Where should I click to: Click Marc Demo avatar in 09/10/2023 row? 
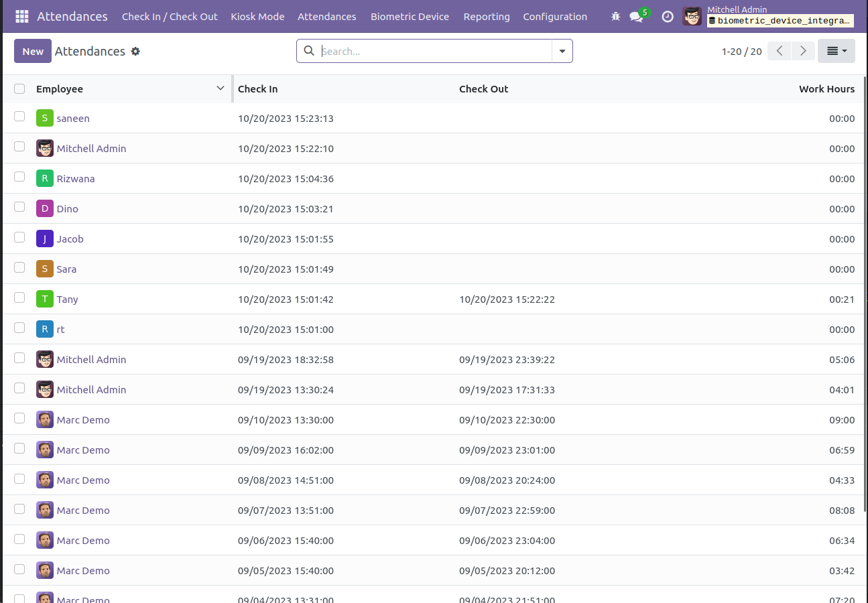pos(45,420)
